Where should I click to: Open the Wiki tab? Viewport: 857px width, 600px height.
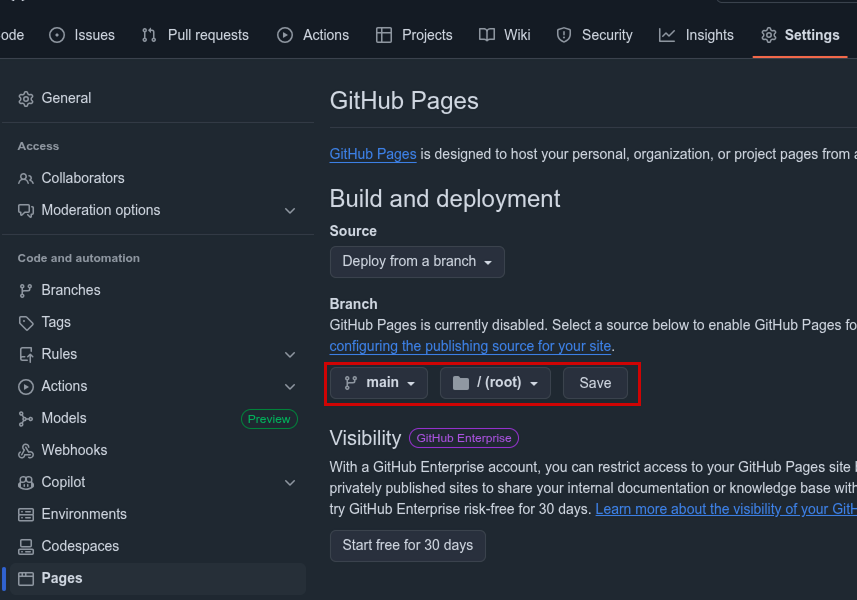coord(504,35)
